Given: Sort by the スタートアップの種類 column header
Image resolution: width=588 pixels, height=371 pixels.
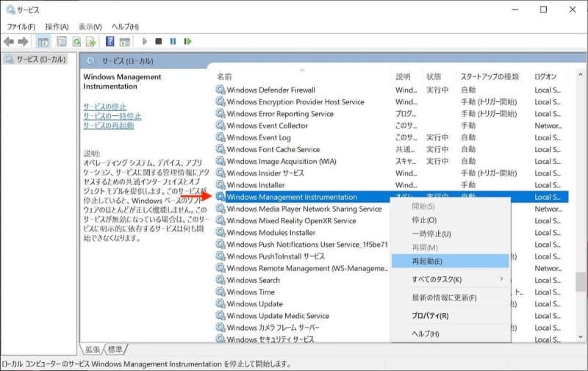Looking at the screenshot, I should (x=490, y=76).
